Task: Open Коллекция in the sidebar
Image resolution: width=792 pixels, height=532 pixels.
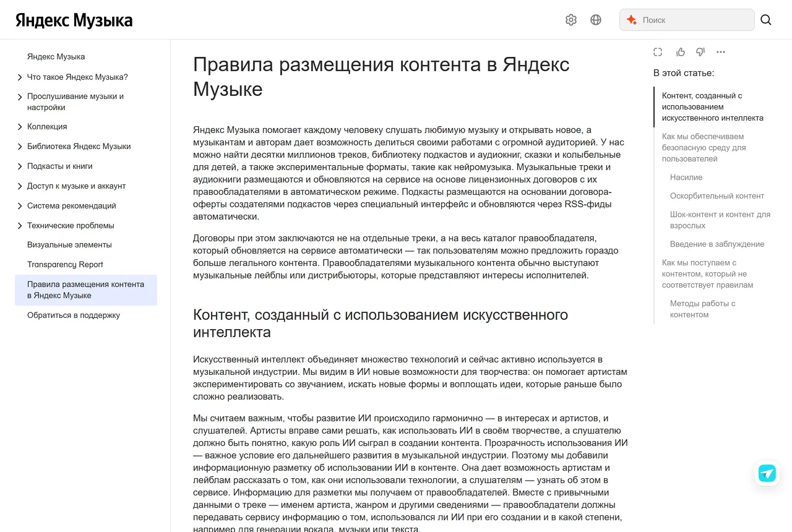Action: (x=47, y=127)
